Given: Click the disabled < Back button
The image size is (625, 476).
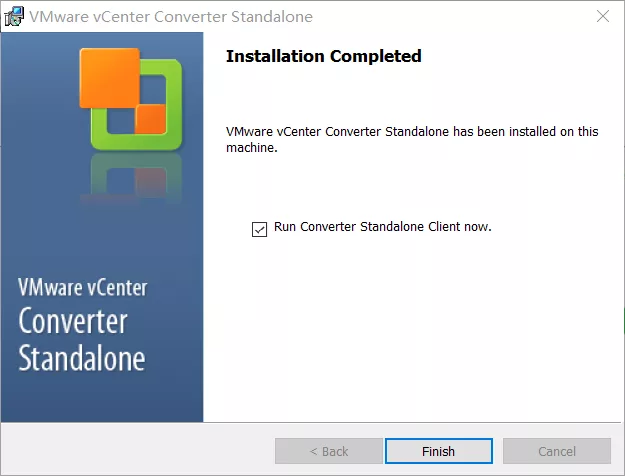Looking at the screenshot, I should 328,451.
